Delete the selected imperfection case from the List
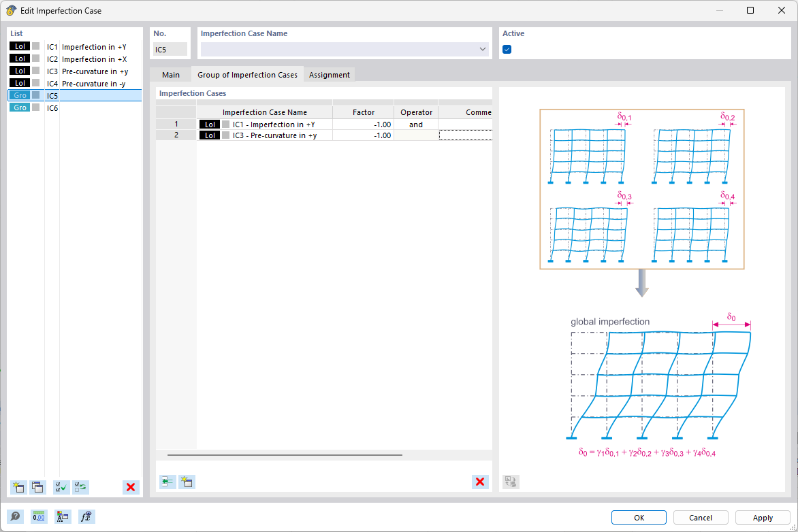This screenshot has width=798, height=532. 131,487
